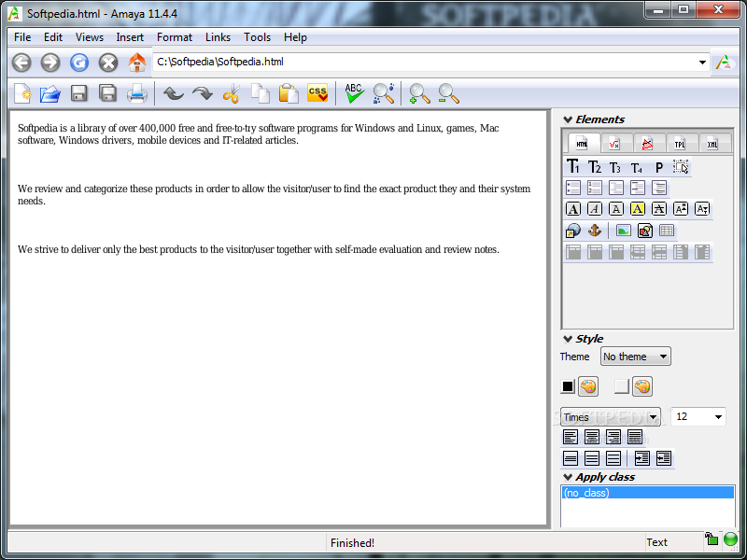This screenshot has width=747, height=560.
Task: Open the address bar dropdown arrow
Action: tap(702, 63)
